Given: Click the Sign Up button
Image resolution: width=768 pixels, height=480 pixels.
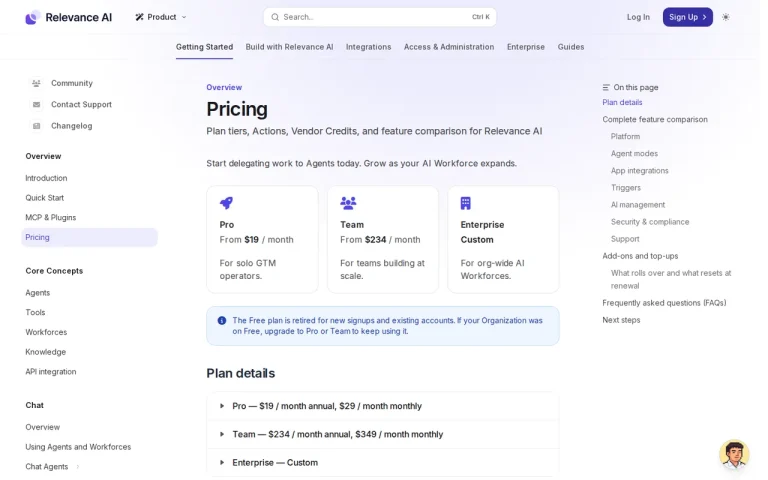Looking at the screenshot, I should (688, 17).
